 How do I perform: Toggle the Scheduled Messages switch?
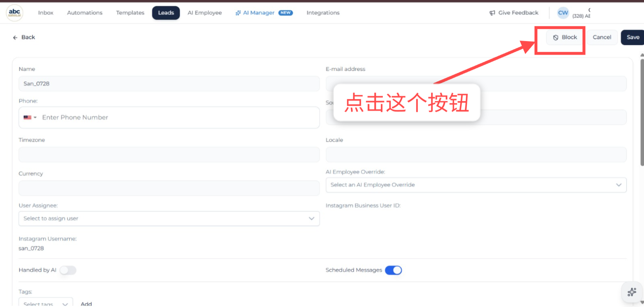tap(393, 270)
